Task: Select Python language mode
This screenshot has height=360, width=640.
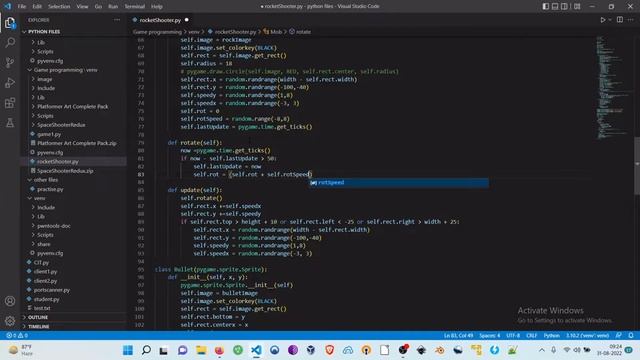Action: tap(551, 335)
